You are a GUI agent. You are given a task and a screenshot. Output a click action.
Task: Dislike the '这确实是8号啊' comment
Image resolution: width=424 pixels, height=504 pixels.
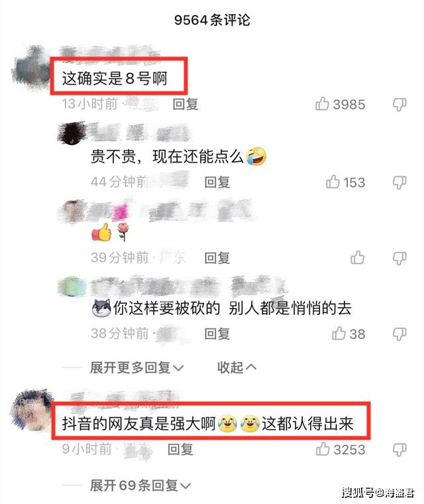(399, 104)
